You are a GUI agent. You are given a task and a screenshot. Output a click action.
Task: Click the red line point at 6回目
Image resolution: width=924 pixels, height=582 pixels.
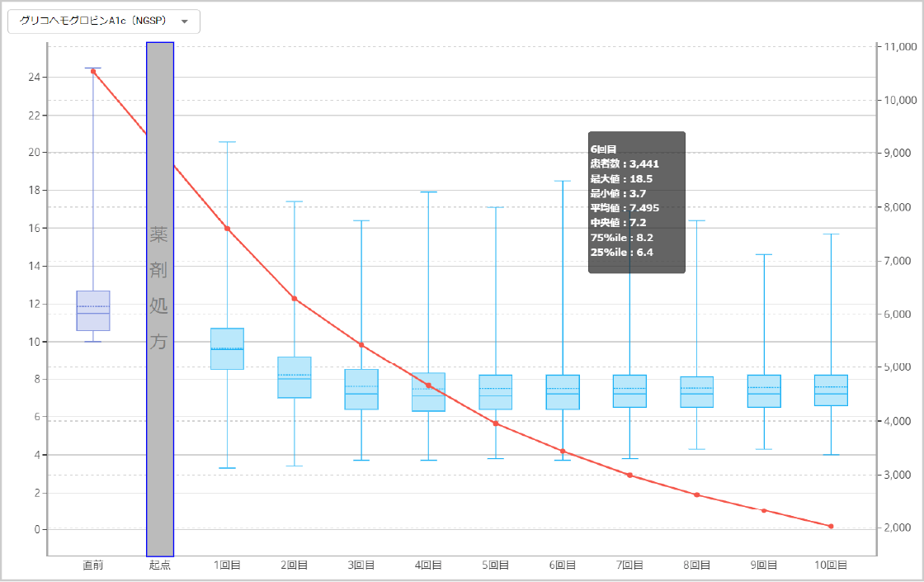coord(563,452)
